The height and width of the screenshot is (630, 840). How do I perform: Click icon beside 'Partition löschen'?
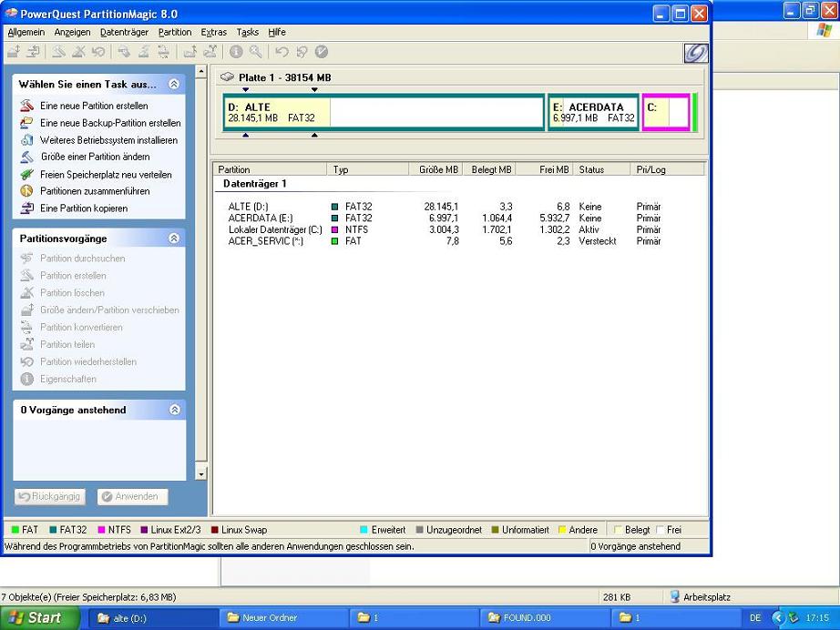click(x=26, y=292)
